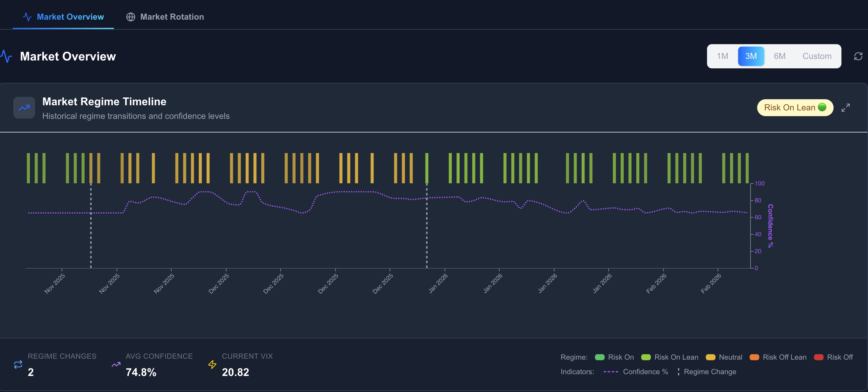Toggle the Confidence % indicator in legend
This screenshot has height=392, width=868.
coord(635,372)
